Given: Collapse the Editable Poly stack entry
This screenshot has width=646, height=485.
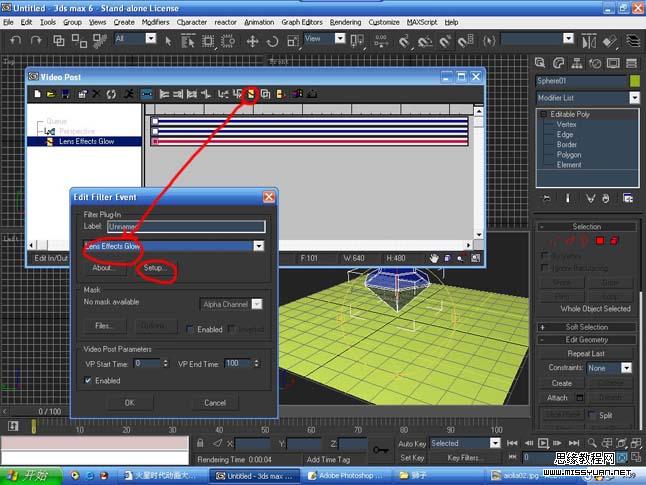Looking at the screenshot, I should point(543,114).
